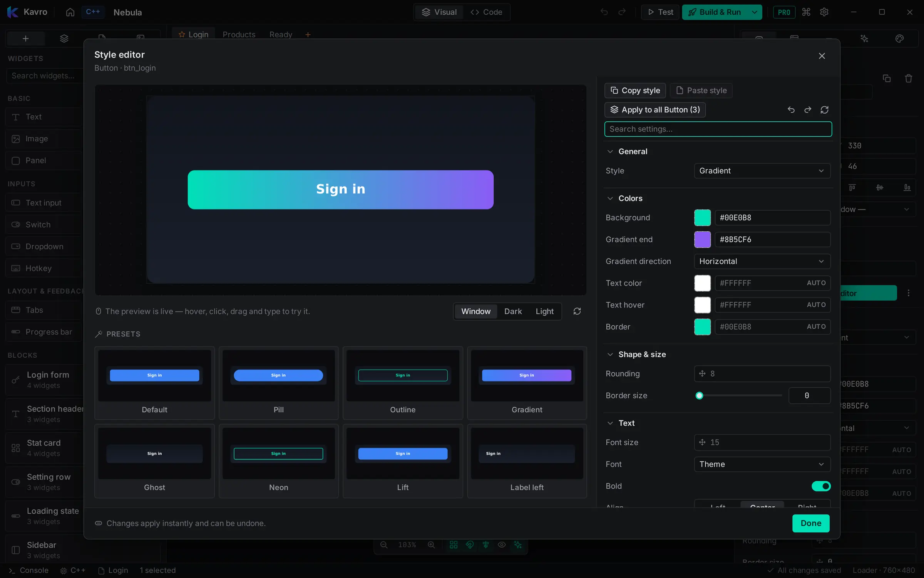Toggle the Bold switch off
The image size is (924, 578).
(821, 486)
